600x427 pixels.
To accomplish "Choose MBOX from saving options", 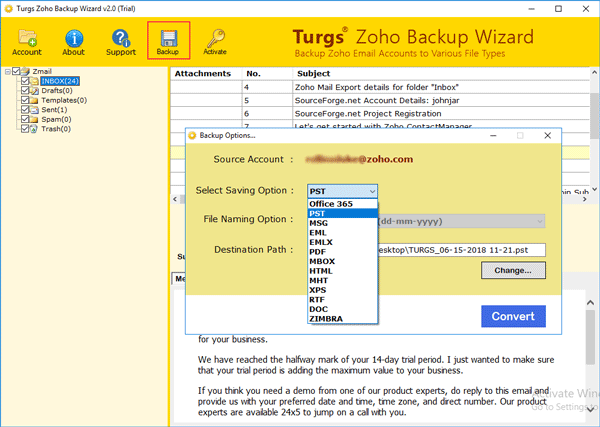I will coord(342,261).
